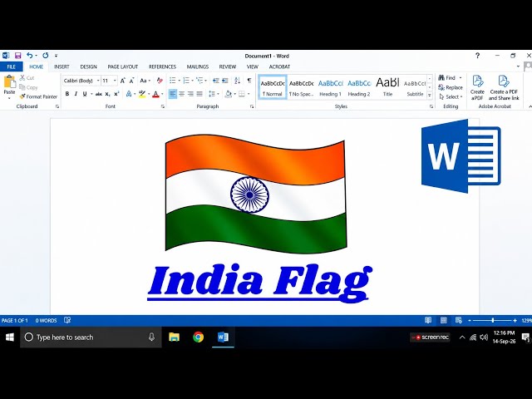Click the Sort A-Z icon
Viewport: 532px width, 399px height.
[x=238, y=81]
